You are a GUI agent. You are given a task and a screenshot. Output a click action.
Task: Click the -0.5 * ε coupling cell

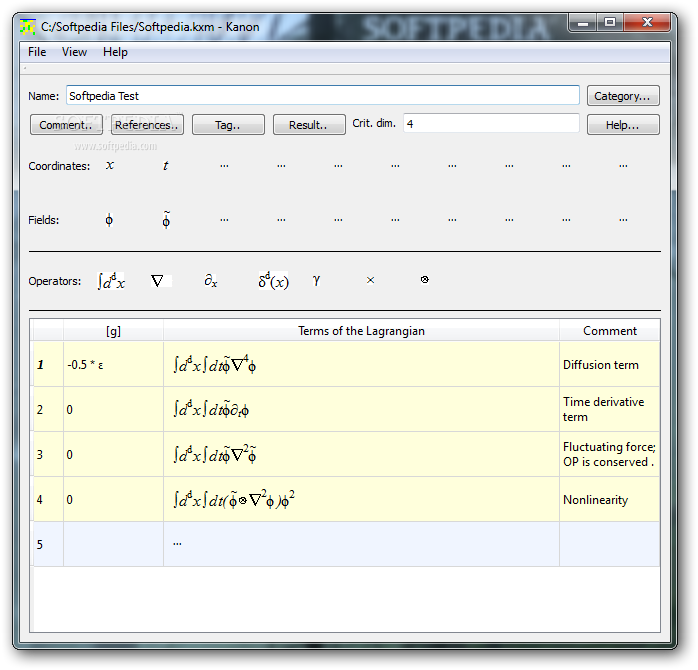click(x=114, y=365)
